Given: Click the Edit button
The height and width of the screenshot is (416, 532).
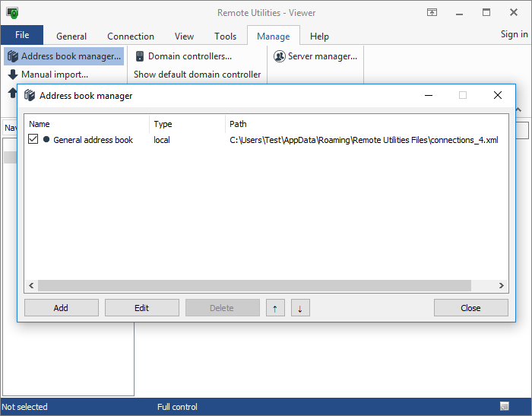Looking at the screenshot, I should click(142, 308).
